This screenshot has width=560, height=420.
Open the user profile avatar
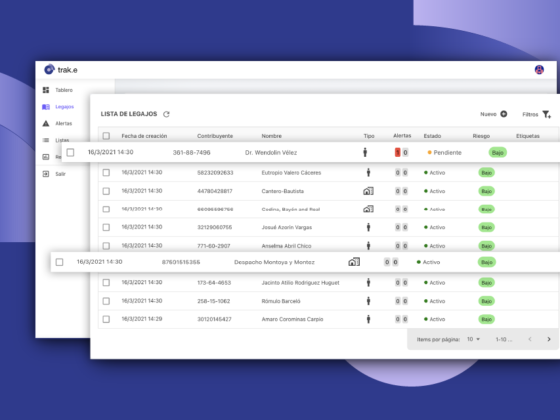[x=539, y=70]
